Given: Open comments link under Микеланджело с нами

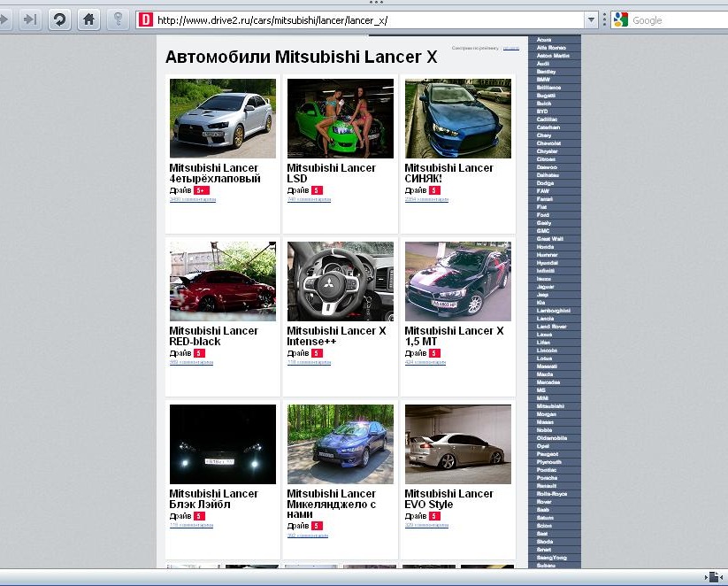Looking at the screenshot, I should [x=308, y=536].
